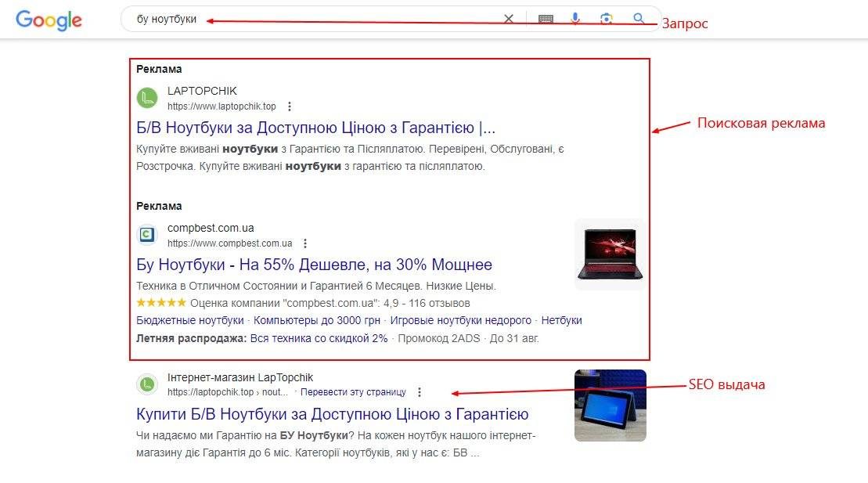The height and width of the screenshot is (483, 868).
Task: Click the "Промокод 2ADS" text
Action: pos(439,338)
